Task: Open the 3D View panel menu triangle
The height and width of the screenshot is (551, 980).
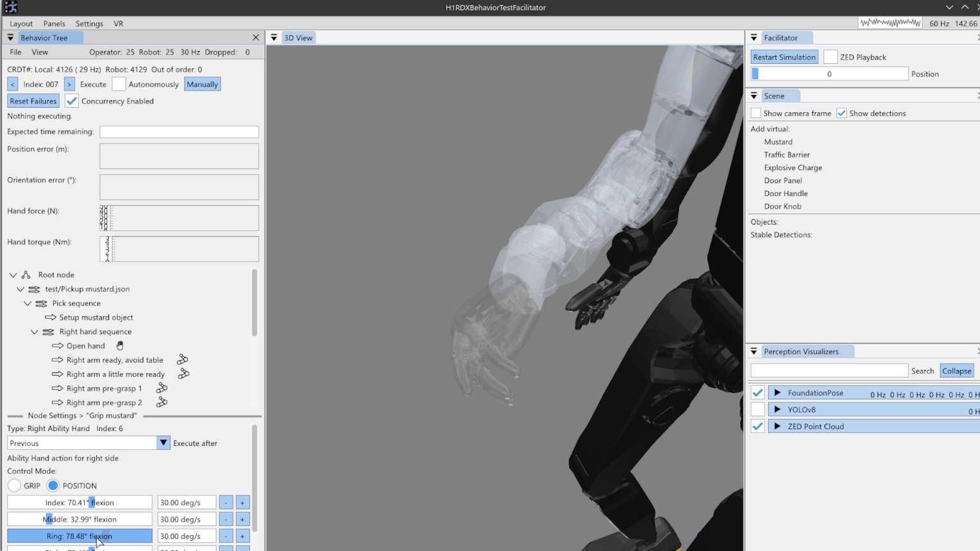Action: (x=274, y=38)
